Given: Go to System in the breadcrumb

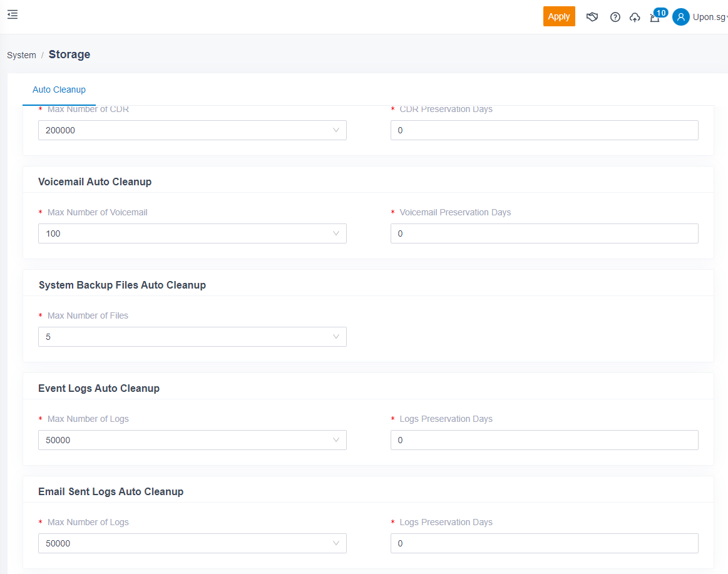Looking at the screenshot, I should pos(21,55).
